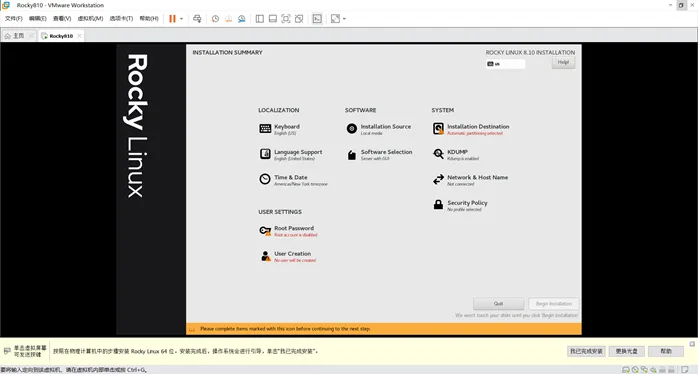This screenshot has width=698, height=374.
Task: Open the 文件(F) menu
Action: coord(13,19)
